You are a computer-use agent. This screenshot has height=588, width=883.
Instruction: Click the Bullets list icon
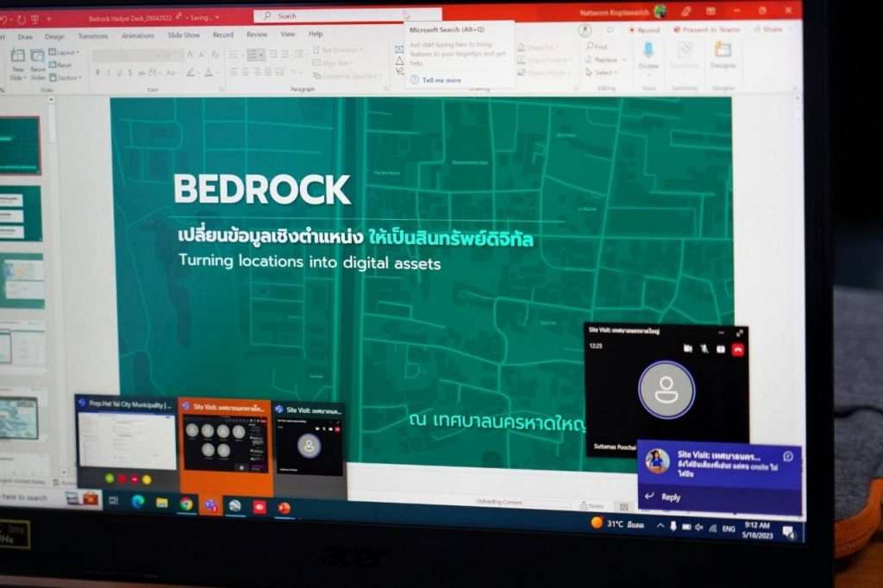[234, 54]
